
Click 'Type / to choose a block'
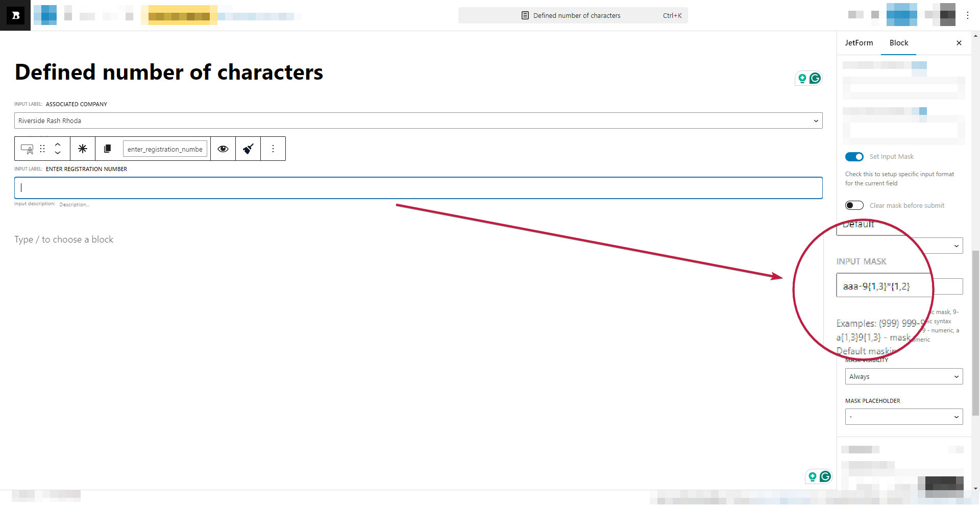point(64,239)
